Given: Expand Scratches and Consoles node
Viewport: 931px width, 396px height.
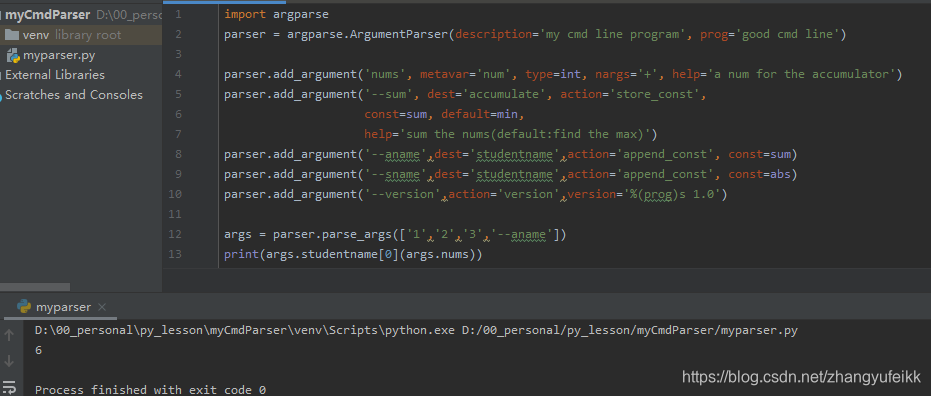Looking at the screenshot, I should 74,95.
